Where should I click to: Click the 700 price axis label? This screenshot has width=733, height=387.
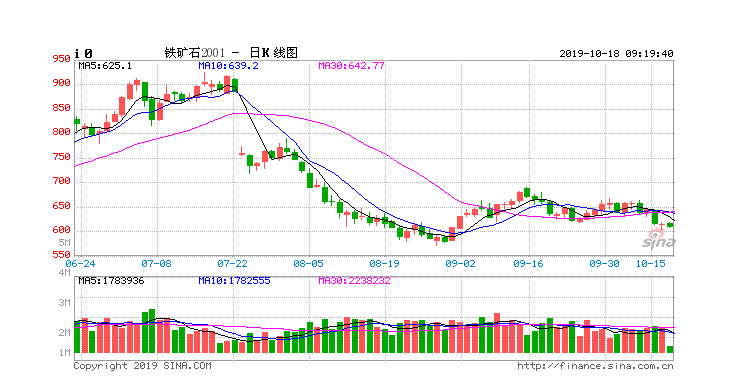(61, 181)
